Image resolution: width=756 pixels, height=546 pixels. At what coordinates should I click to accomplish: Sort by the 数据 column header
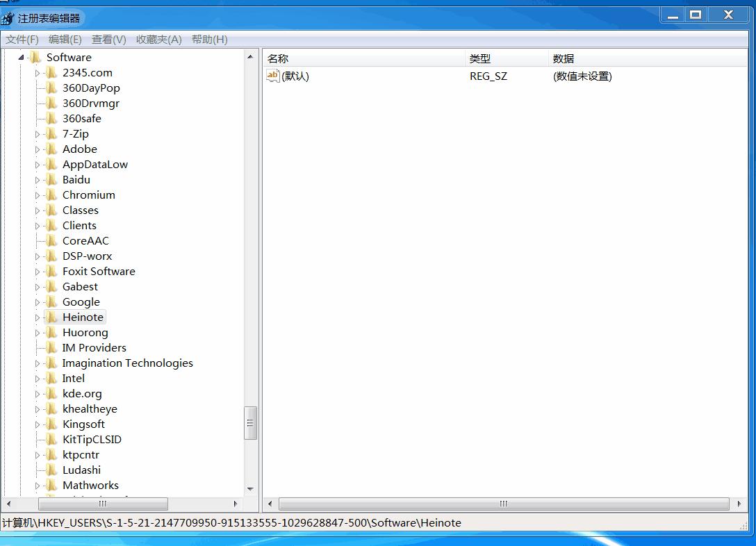(x=648, y=59)
